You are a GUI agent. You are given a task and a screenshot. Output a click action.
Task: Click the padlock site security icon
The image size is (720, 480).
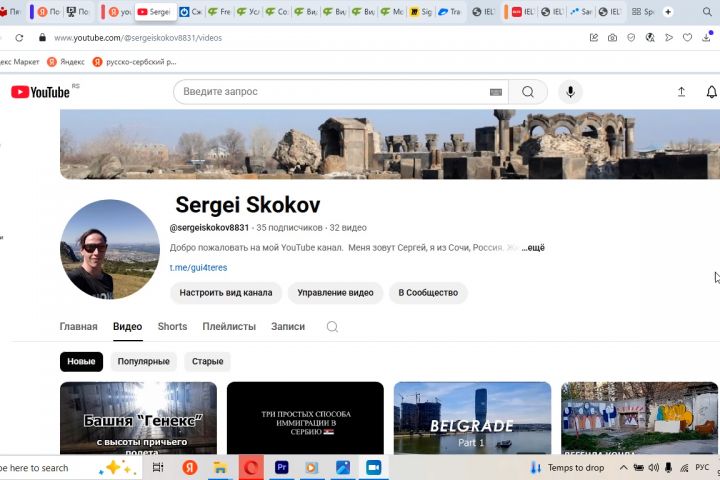[x=42, y=38]
